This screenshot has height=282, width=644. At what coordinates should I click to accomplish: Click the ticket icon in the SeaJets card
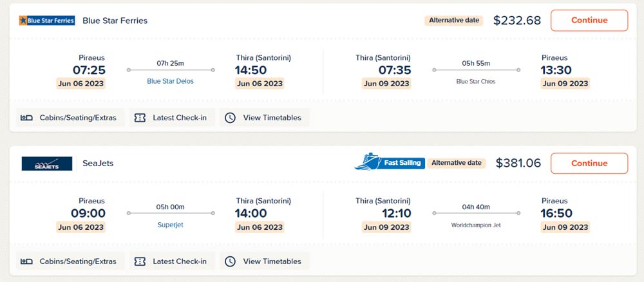pyautogui.click(x=140, y=261)
